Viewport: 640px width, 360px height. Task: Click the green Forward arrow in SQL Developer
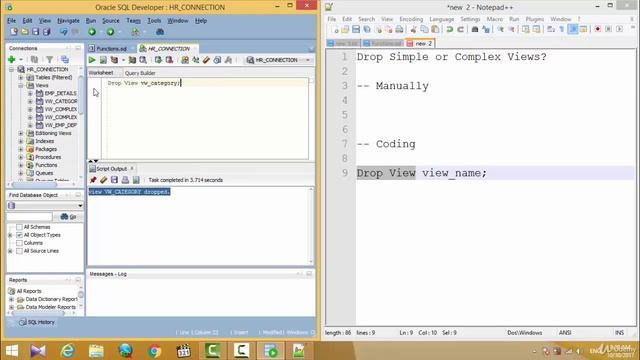point(110,31)
